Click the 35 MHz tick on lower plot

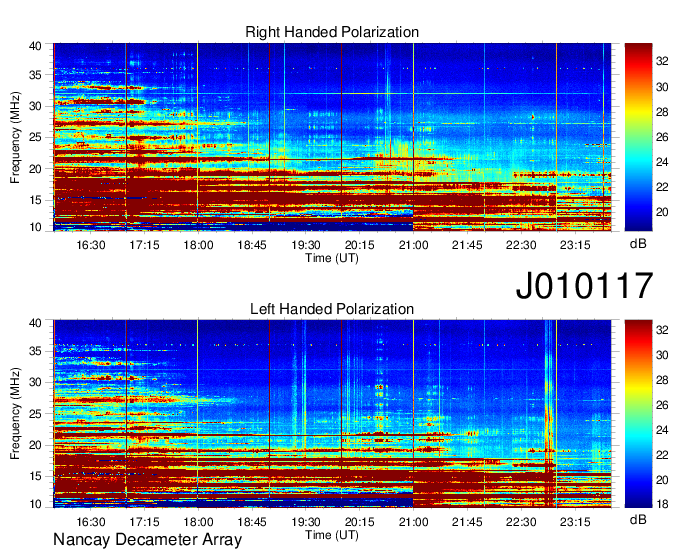[35, 351]
